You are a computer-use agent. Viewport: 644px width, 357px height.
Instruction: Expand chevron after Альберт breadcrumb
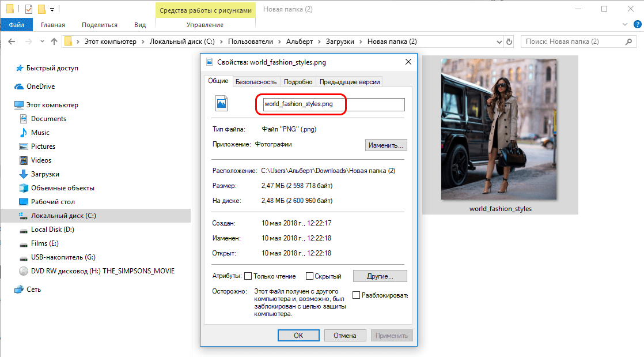click(x=320, y=42)
